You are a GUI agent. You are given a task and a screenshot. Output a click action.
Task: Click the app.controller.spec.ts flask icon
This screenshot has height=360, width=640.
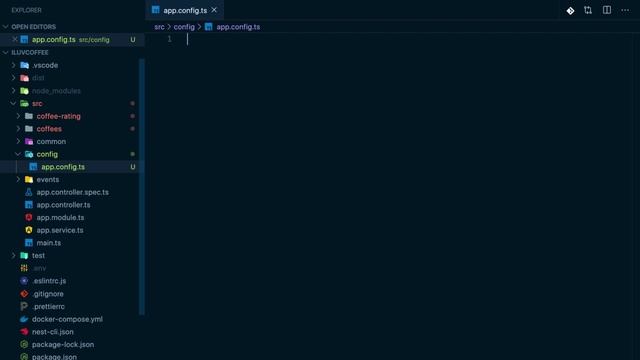pos(29,192)
